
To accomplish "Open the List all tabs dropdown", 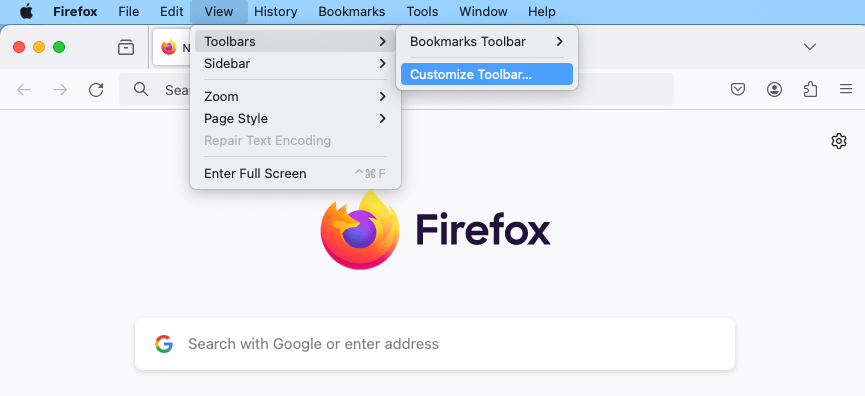I will click(x=809, y=47).
